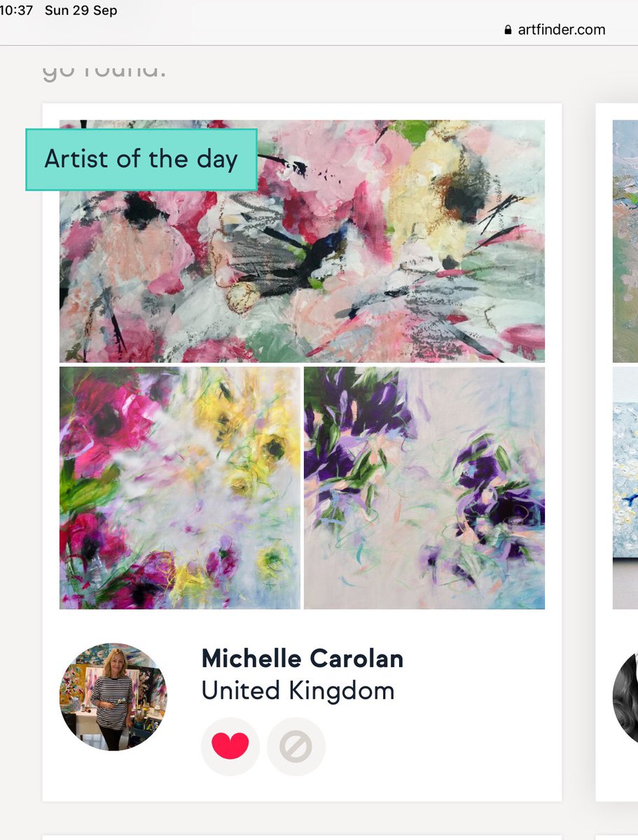Click the cut-off 'go round.' heading text
This screenshot has width=638, height=840.
tap(104, 71)
